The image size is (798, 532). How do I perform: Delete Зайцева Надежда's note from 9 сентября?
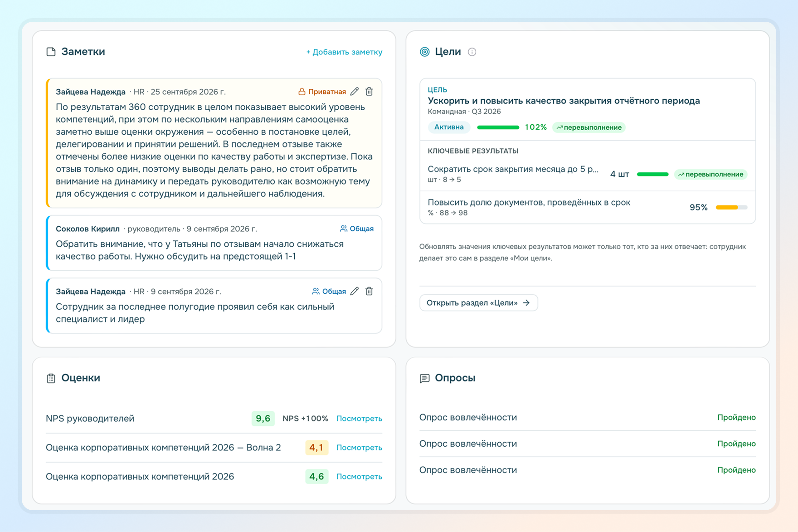(x=369, y=291)
